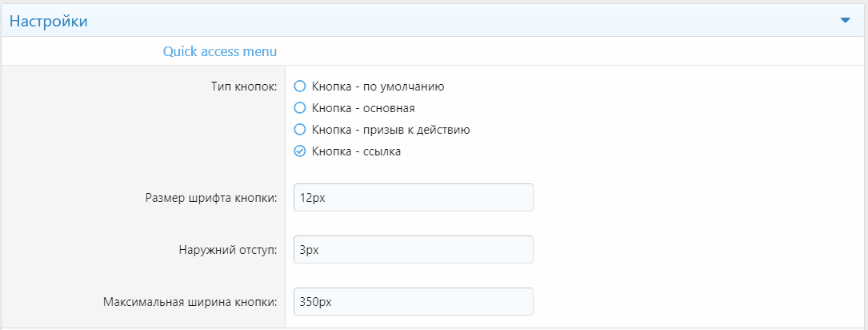Image resolution: width=868 pixels, height=330 pixels.
Task: Open the Quick access menu tab
Action: (x=220, y=51)
